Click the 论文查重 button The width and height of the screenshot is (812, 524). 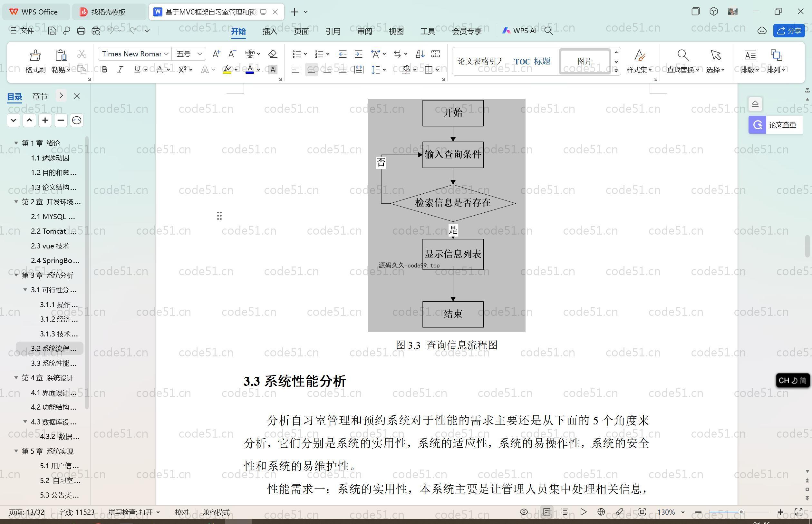[x=776, y=125]
